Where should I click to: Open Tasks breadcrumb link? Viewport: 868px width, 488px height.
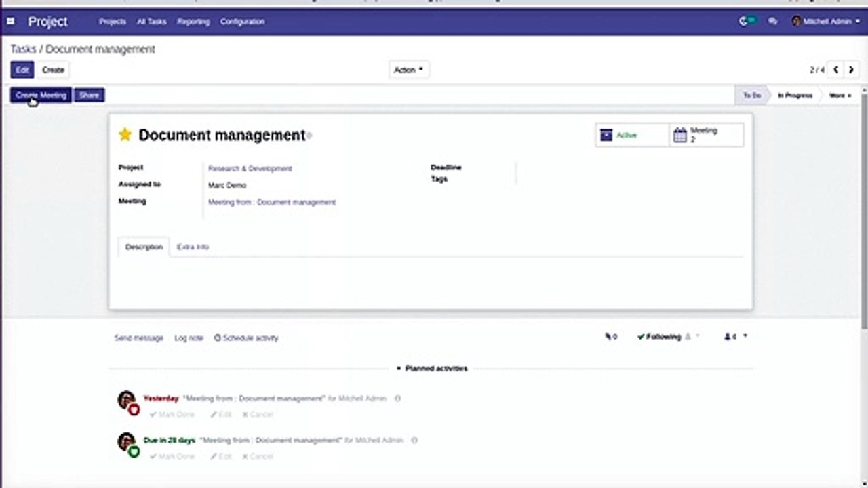pyautogui.click(x=23, y=49)
